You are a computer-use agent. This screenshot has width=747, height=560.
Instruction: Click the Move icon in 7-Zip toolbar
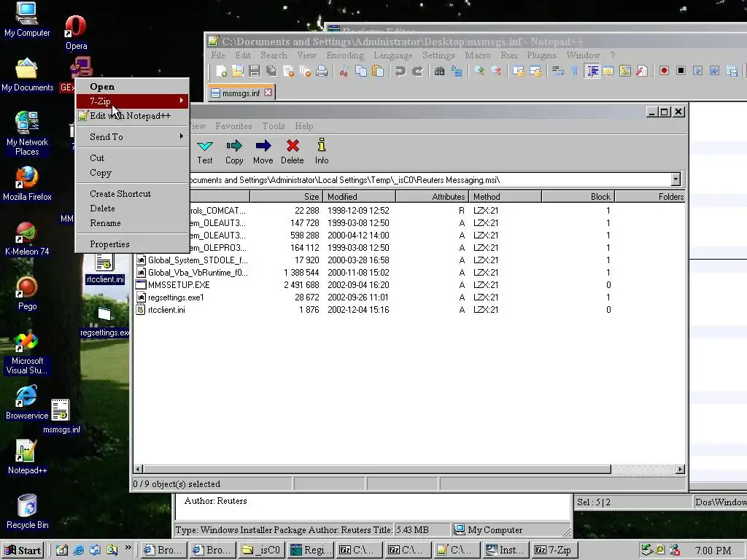pos(263,152)
